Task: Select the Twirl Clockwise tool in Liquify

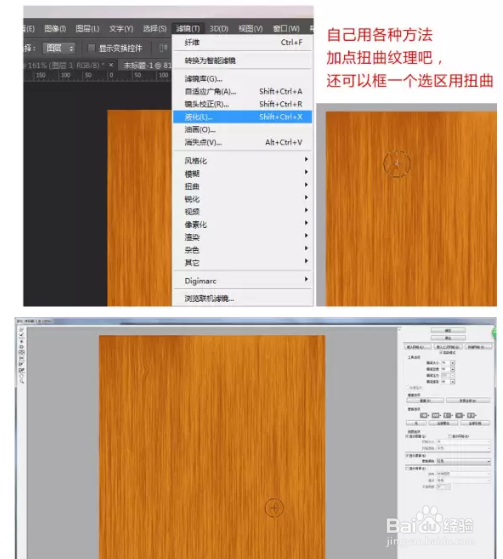Action: [21, 342]
